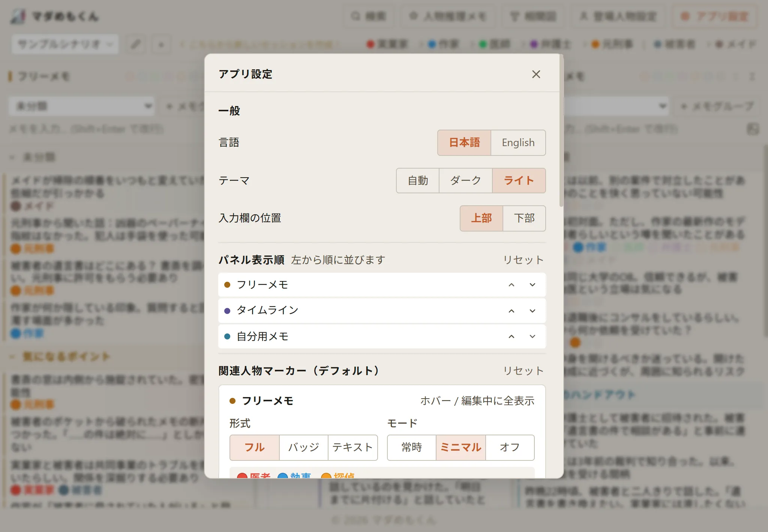This screenshot has height=532, width=768.
Task: Select バッジ marker format
Action: (303, 447)
